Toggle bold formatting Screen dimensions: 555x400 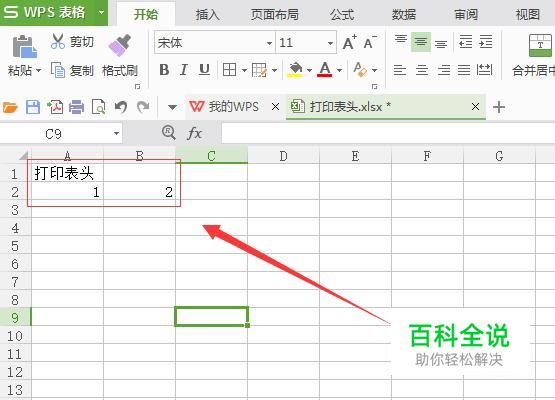click(x=164, y=70)
